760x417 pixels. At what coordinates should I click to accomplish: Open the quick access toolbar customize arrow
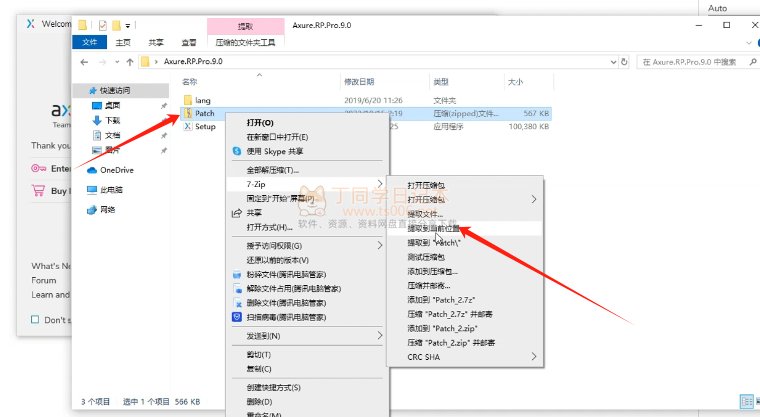[x=127, y=26]
